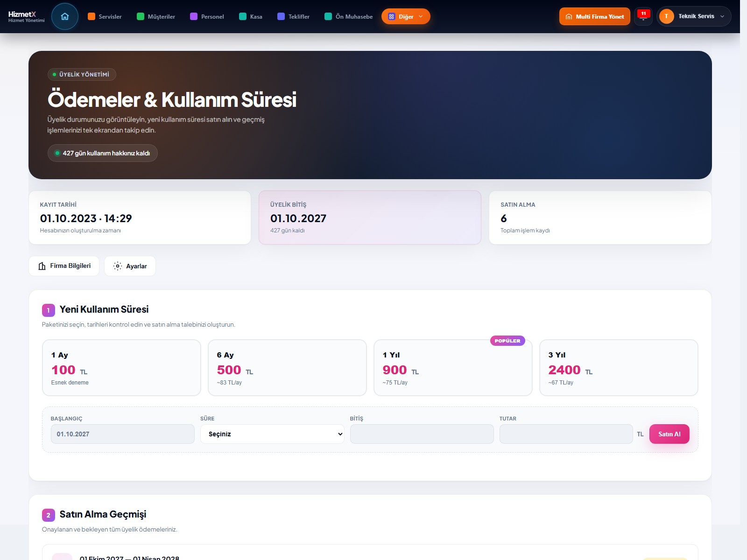
Task: Click the HizmetX logo
Action: [x=26, y=16]
